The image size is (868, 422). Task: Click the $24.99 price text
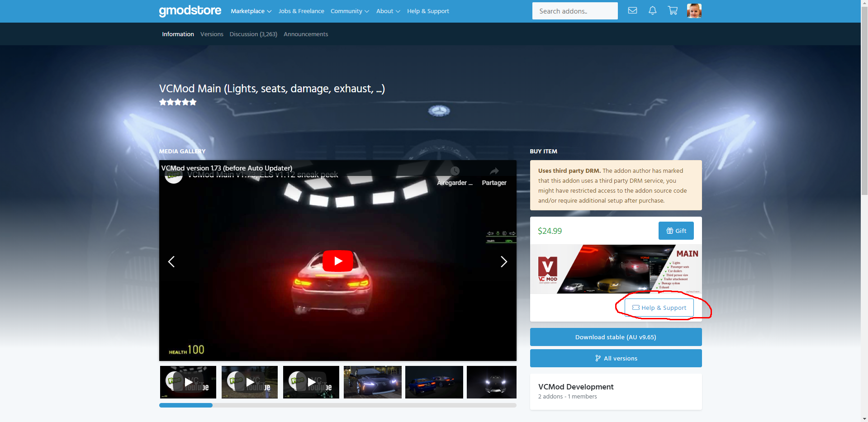click(550, 231)
